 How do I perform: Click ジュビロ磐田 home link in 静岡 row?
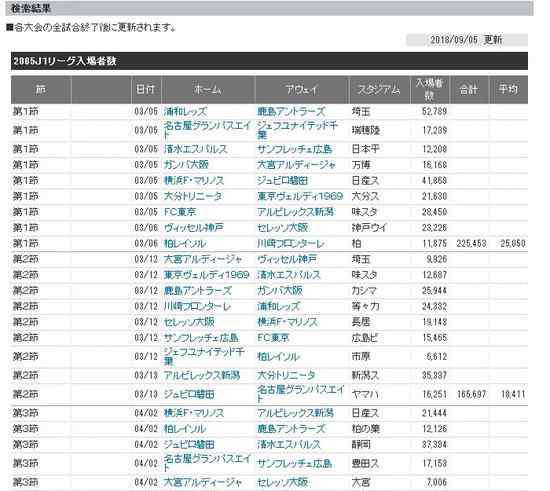click(189, 444)
